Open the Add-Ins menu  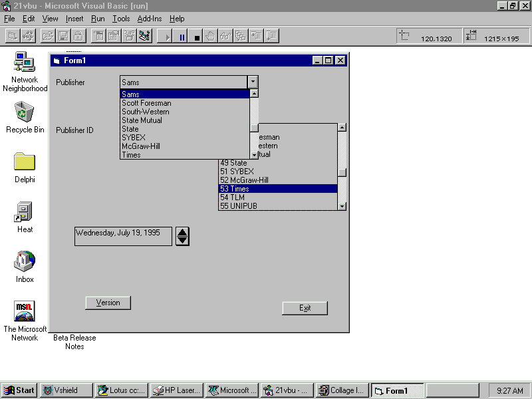click(150, 19)
